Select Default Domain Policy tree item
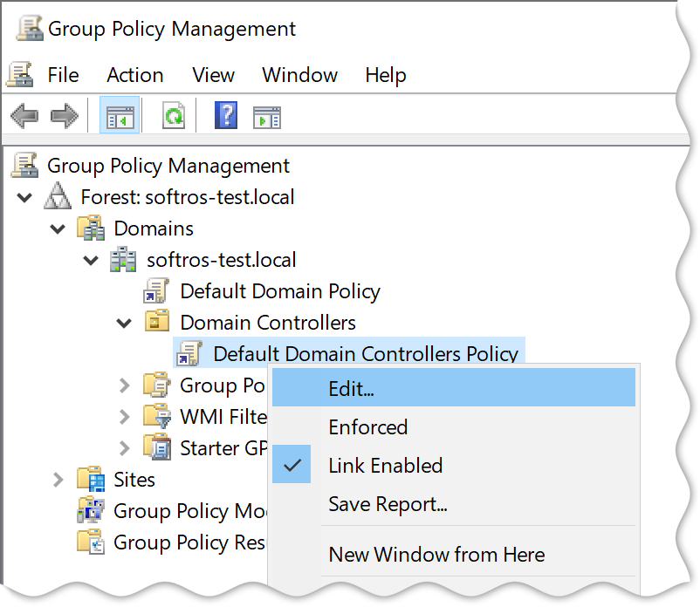The width and height of the screenshot is (700, 607). [280, 291]
